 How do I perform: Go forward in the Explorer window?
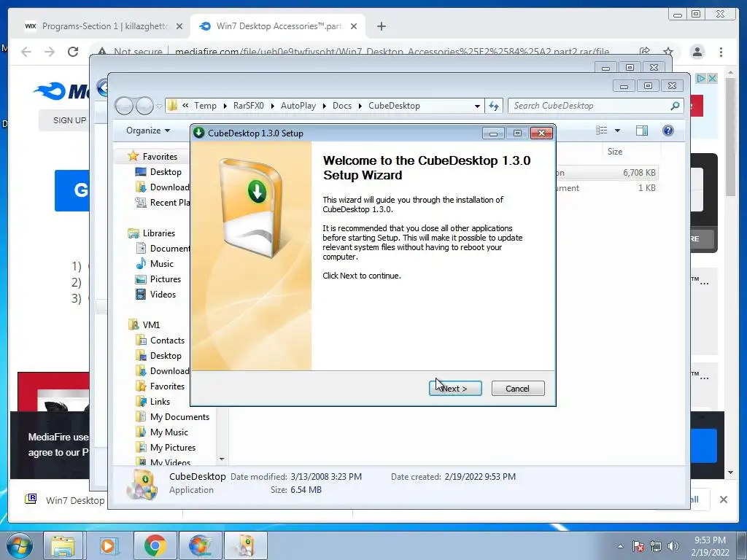coord(144,106)
